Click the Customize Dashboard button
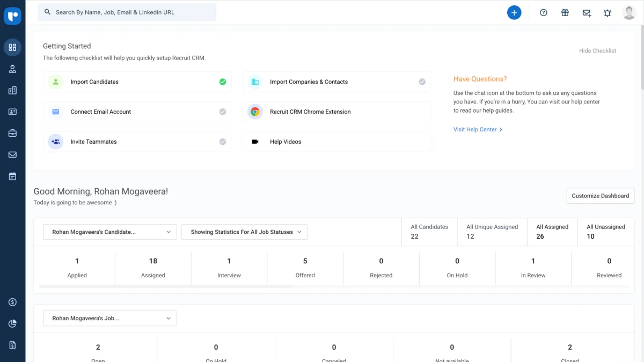 pyautogui.click(x=600, y=196)
